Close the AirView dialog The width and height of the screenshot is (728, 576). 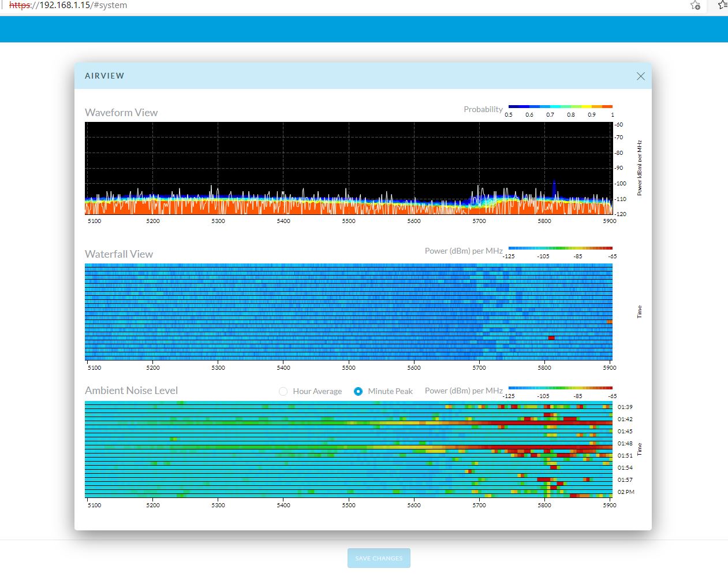(x=640, y=76)
